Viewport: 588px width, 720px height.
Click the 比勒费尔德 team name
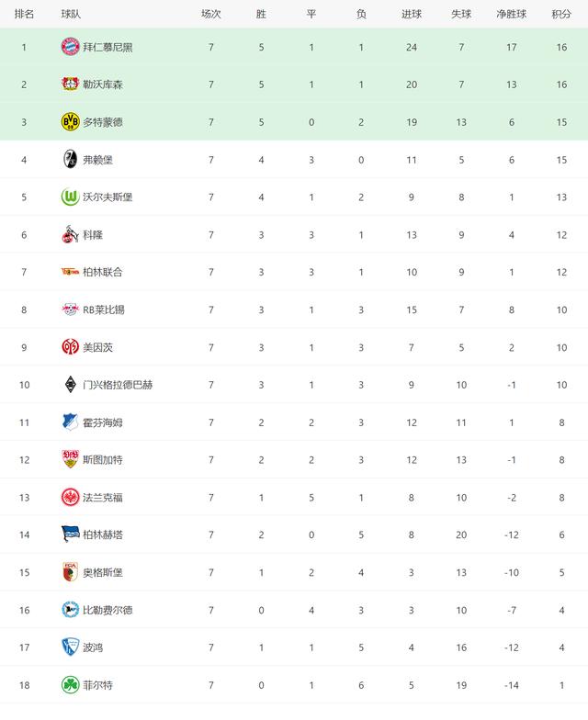click(107, 610)
